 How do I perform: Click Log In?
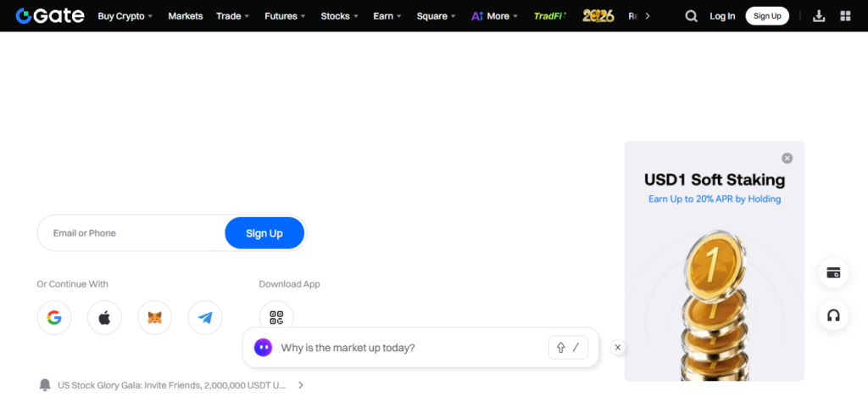click(722, 16)
